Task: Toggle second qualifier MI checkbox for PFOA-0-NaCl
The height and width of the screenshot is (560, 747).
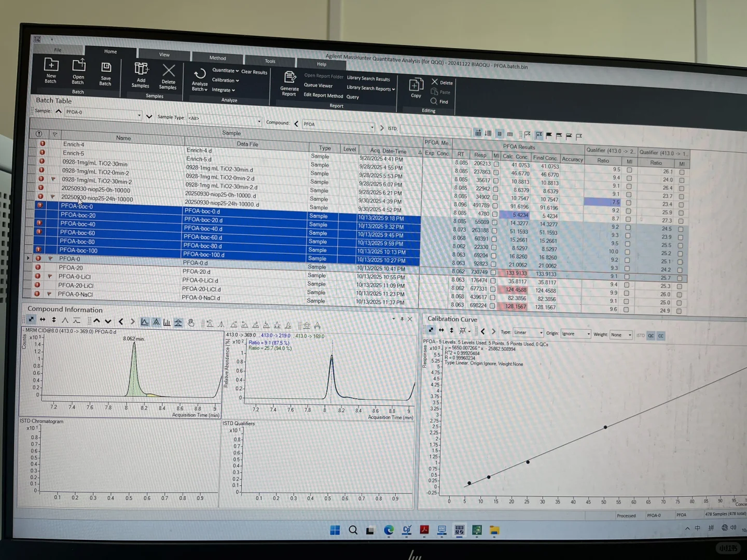Action: coord(679,311)
